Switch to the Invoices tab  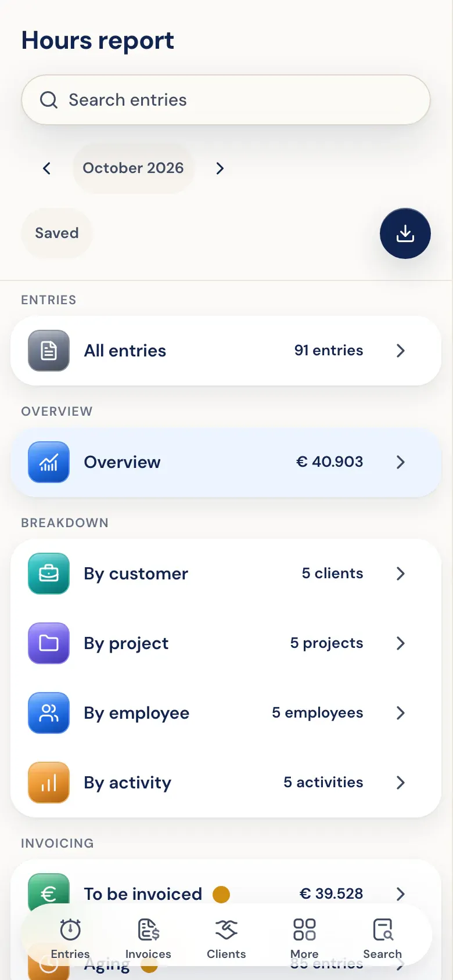[148, 938]
